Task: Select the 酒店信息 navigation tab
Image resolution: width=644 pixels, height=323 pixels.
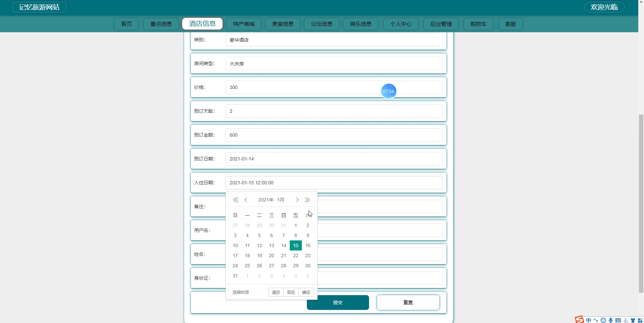Action: pos(202,24)
